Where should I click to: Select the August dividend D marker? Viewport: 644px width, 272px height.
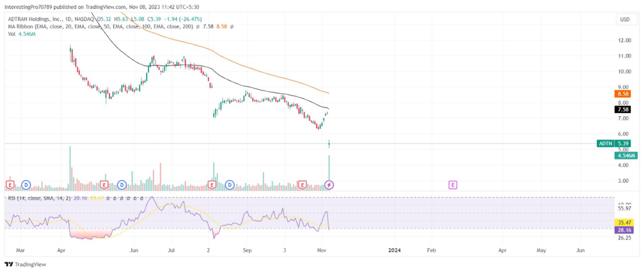pyautogui.click(x=230, y=185)
